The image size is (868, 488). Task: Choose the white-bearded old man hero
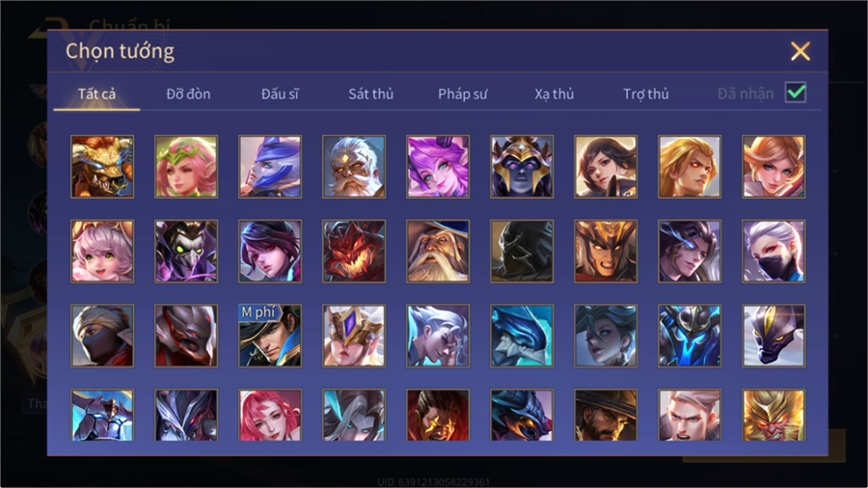click(354, 167)
